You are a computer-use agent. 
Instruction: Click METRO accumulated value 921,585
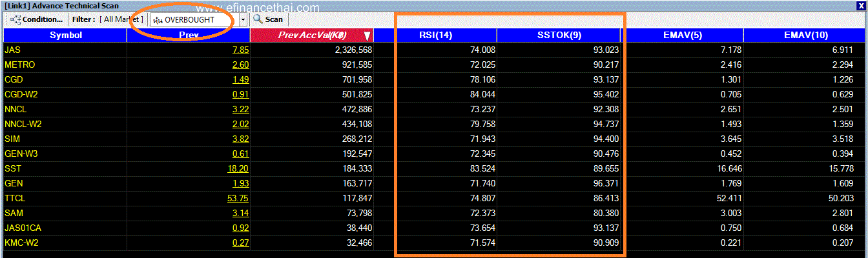(x=356, y=64)
